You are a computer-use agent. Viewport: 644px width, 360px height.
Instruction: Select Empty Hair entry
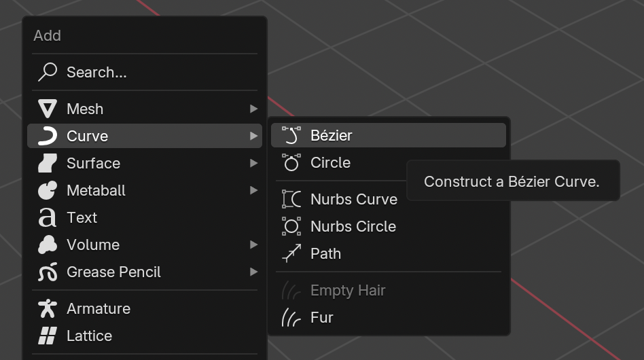389,290
